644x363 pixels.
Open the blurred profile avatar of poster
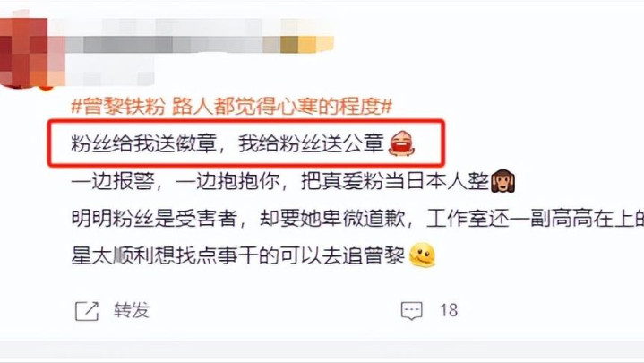[x=25, y=50]
